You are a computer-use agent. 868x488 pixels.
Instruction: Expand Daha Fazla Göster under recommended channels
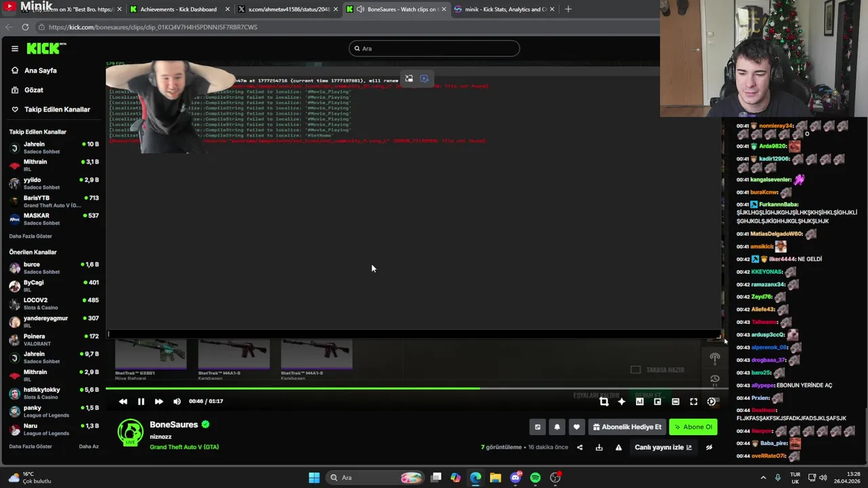click(x=31, y=446)
